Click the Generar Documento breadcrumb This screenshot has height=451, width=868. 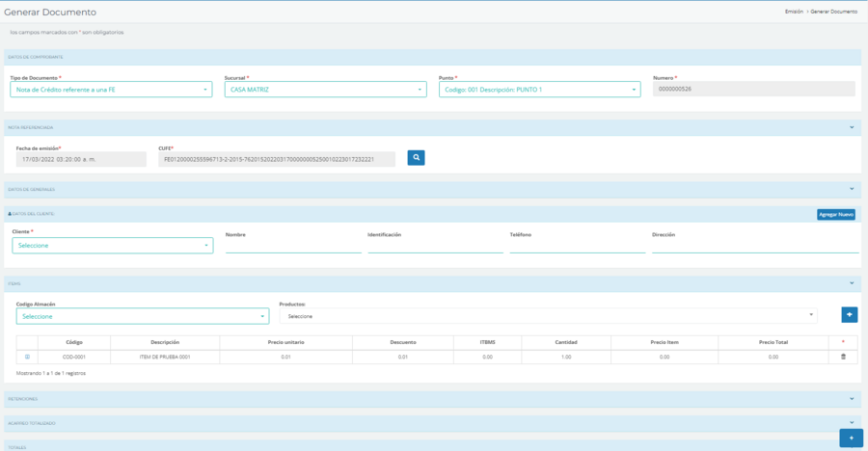point(833,12)
